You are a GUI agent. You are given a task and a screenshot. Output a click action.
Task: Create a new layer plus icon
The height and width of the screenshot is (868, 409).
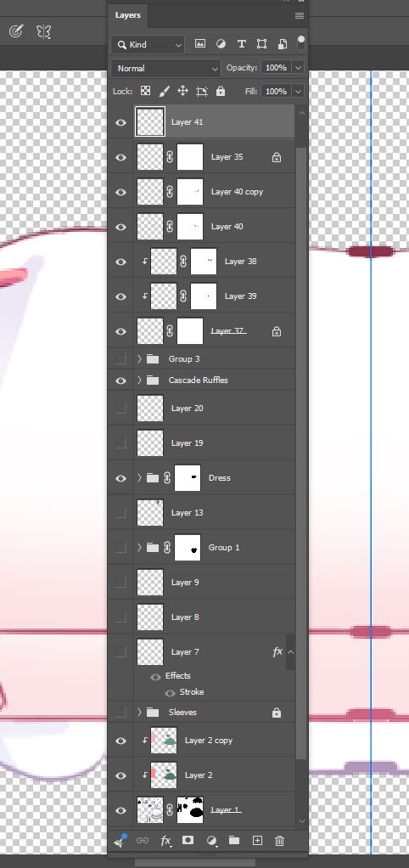257,840
